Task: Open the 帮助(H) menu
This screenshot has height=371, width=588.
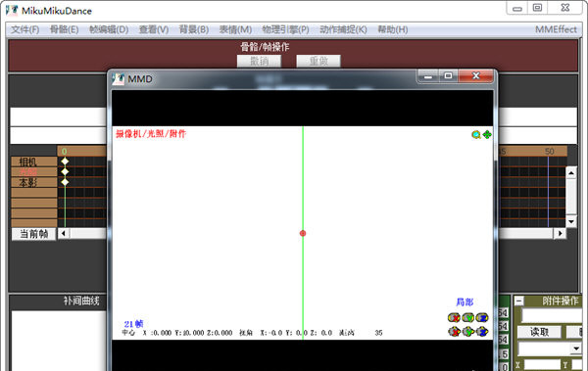Action: click(x=393, y=29)
